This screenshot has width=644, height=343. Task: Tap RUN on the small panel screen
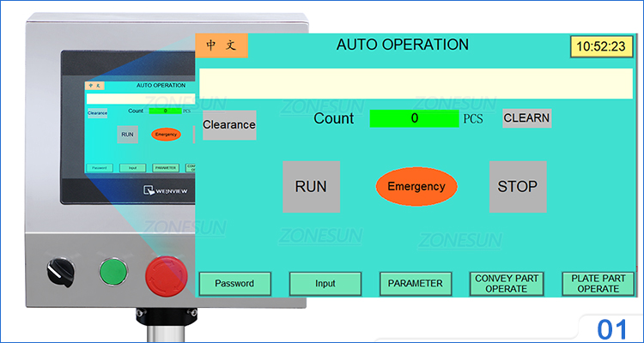(128, 135)
